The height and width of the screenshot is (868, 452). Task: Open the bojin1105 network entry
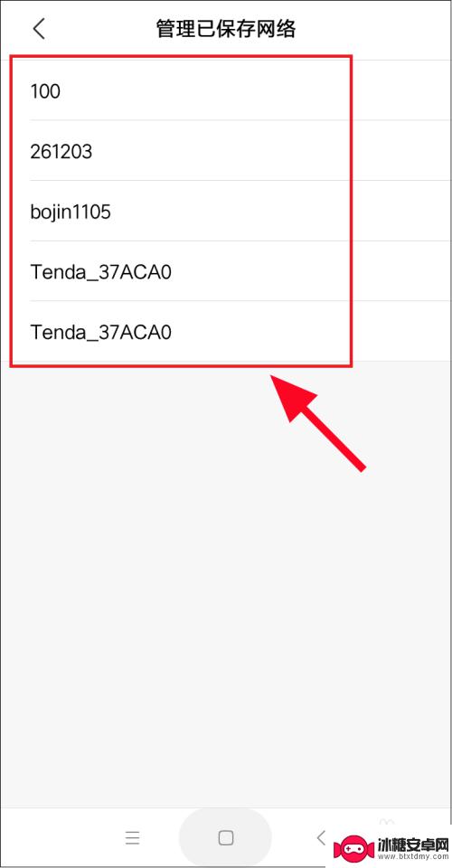[x=226, y=211]
